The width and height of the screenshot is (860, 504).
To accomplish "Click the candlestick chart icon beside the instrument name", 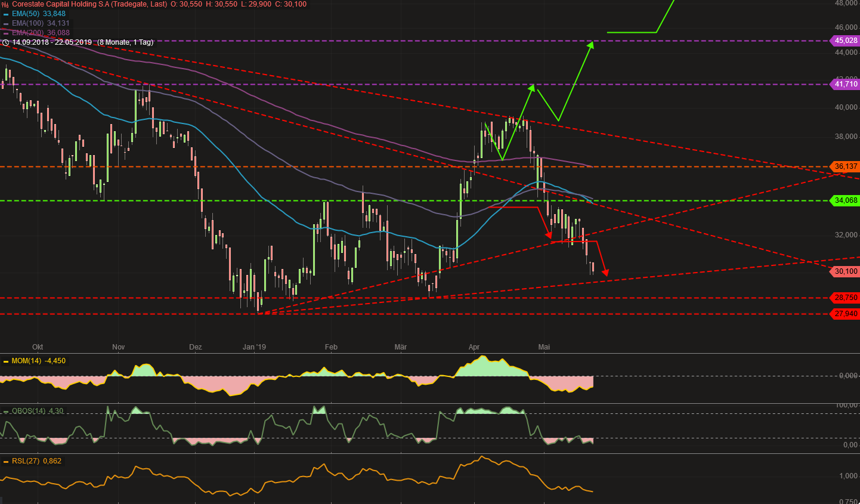I will point(4,4).
